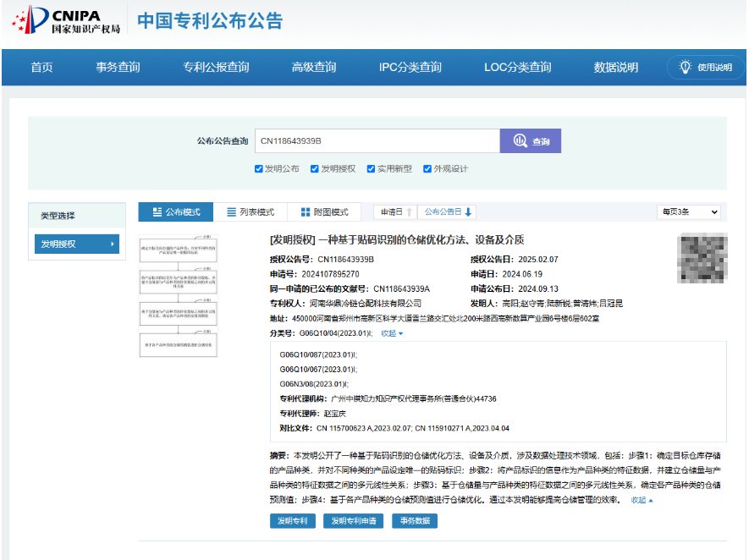The height and width of the screenshot is (560, 749).
Task: Open 事务查询 navigation item
Action: coord(118,68)
